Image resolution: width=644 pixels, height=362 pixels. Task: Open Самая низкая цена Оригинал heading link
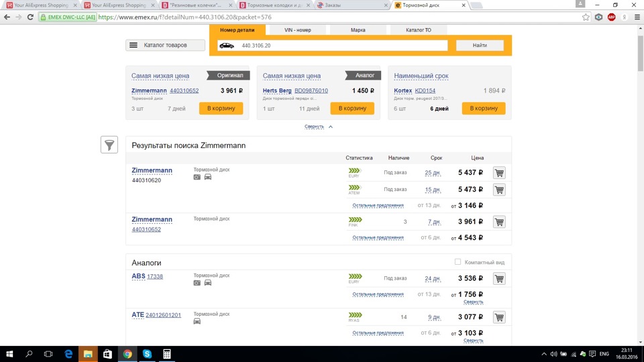[160, 76]
